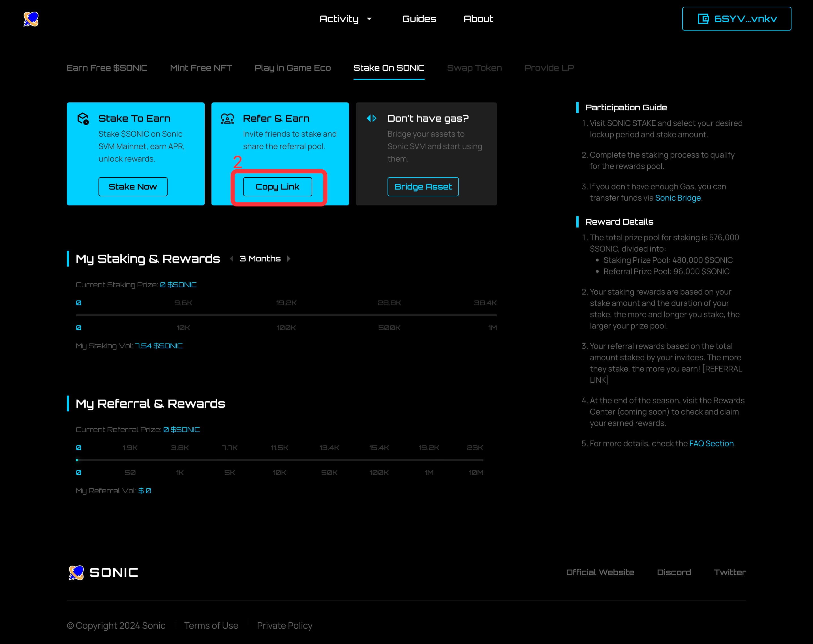Screen dimensions: 813x644
Task: Click the staking prize progress bar
Action: pyautogui.click(x=286, y=315)
